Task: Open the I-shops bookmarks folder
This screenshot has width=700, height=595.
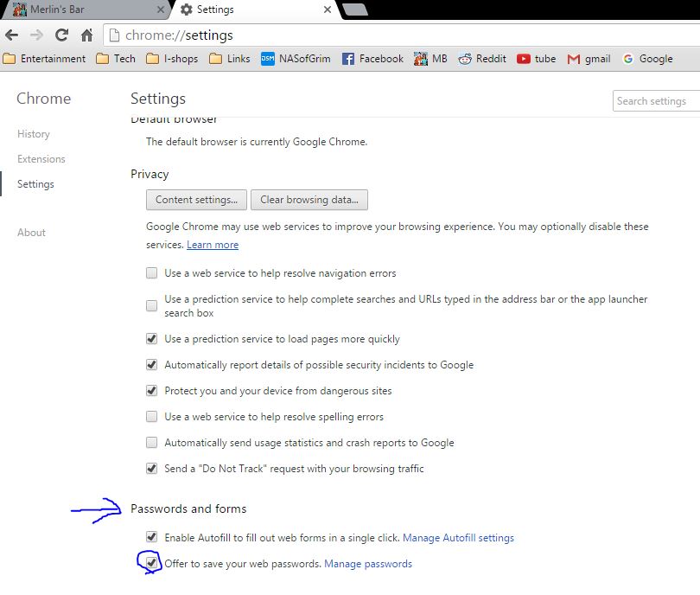Action: click(172, 59)
